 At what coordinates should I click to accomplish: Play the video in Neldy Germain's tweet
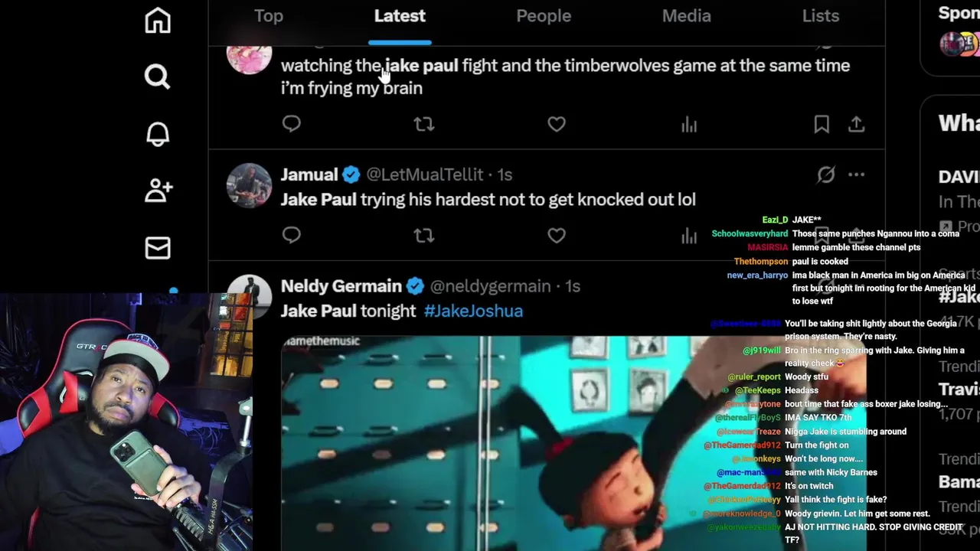(490, 444)
